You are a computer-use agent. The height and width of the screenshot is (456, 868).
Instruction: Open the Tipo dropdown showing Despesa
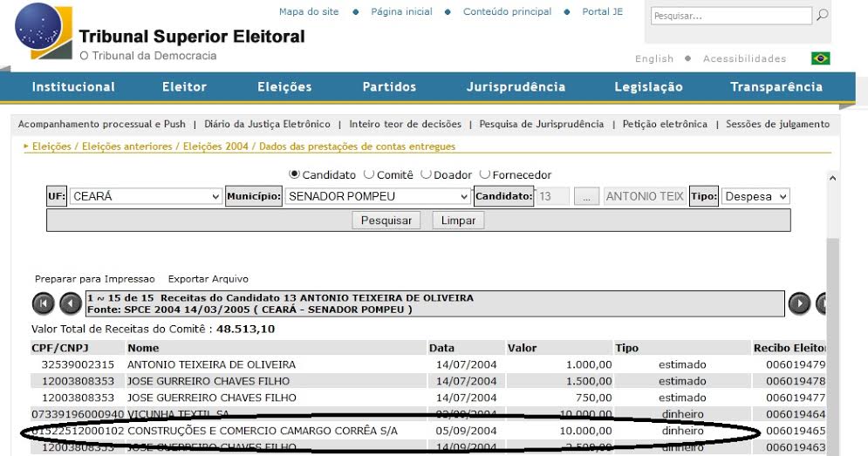point(755,197)
